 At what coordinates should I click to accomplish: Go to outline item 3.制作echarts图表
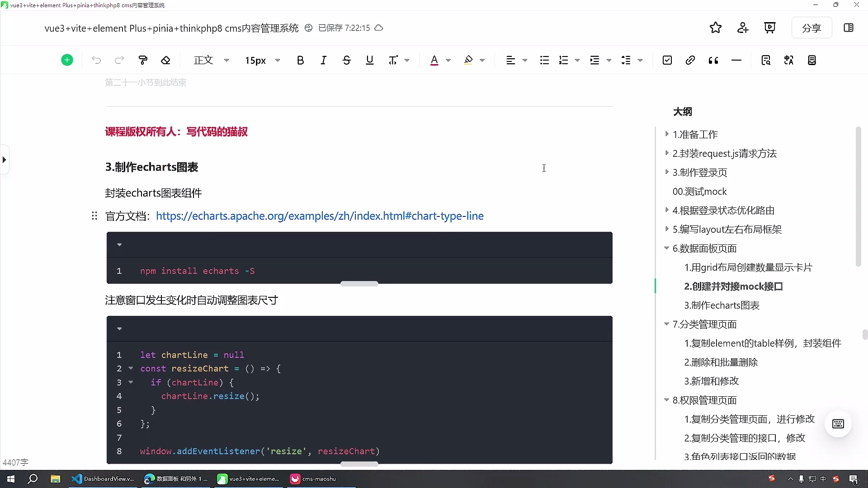click(x=722, y=305)
